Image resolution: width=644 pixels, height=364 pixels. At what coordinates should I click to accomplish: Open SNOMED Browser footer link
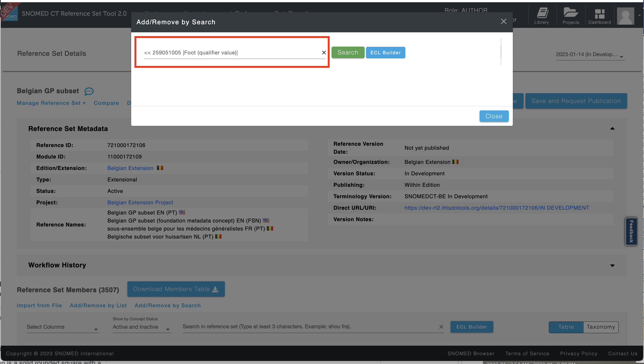click(471, 353)
